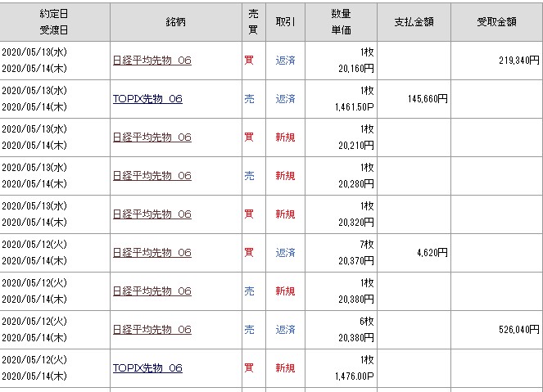
Task: Click the 銘柄 column header
Action: tap(174, 21)
